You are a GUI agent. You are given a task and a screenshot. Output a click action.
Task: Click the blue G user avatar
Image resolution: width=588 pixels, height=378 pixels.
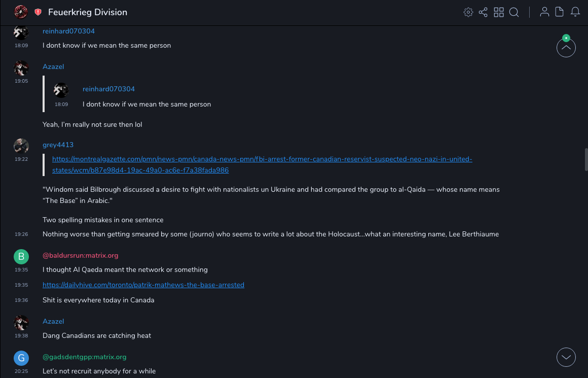[21, 358]
